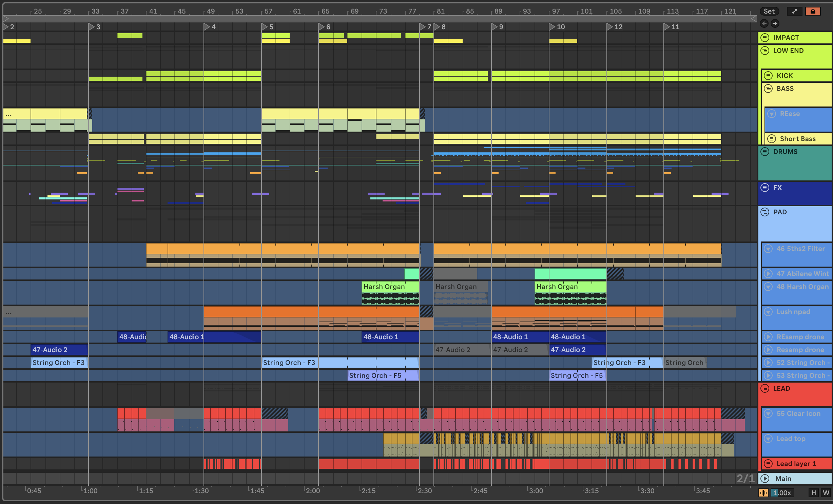This screenshot has width=833, height=504.
Task: Click the 1.00x zoom value field
Action: point(782,493)
